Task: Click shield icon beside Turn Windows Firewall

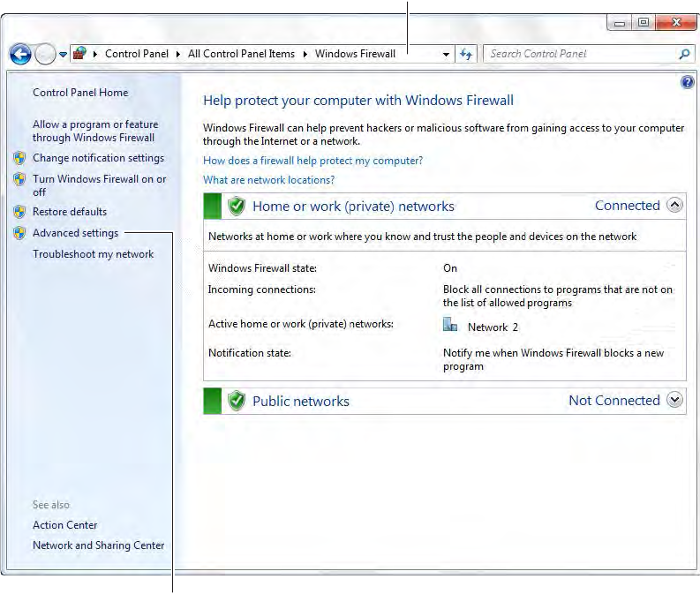Action: coord(19,179)
